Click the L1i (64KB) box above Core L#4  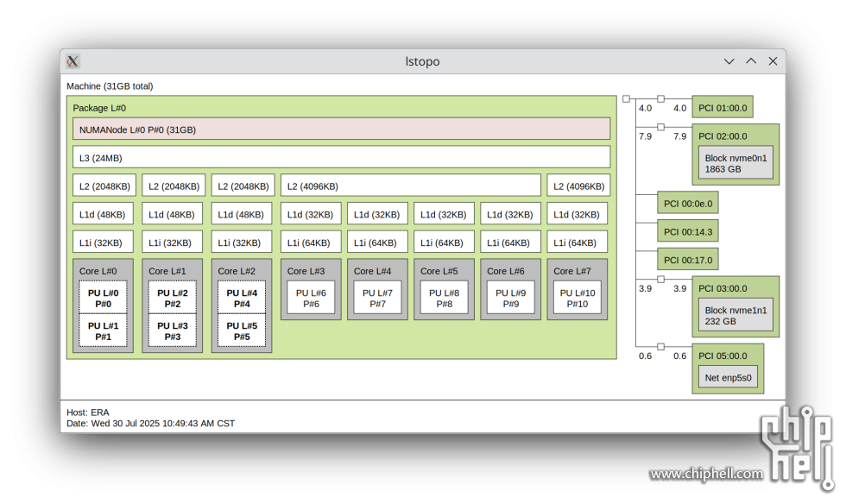pos(377,242)
